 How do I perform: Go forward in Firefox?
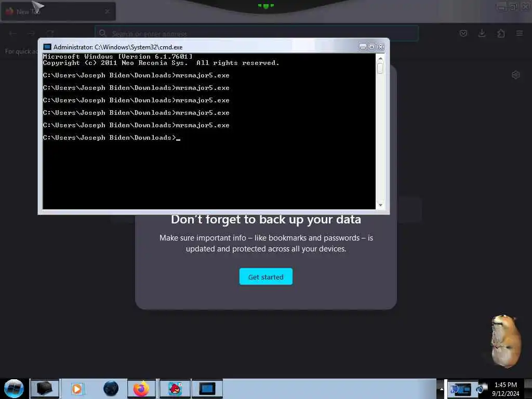coord(32,33)
